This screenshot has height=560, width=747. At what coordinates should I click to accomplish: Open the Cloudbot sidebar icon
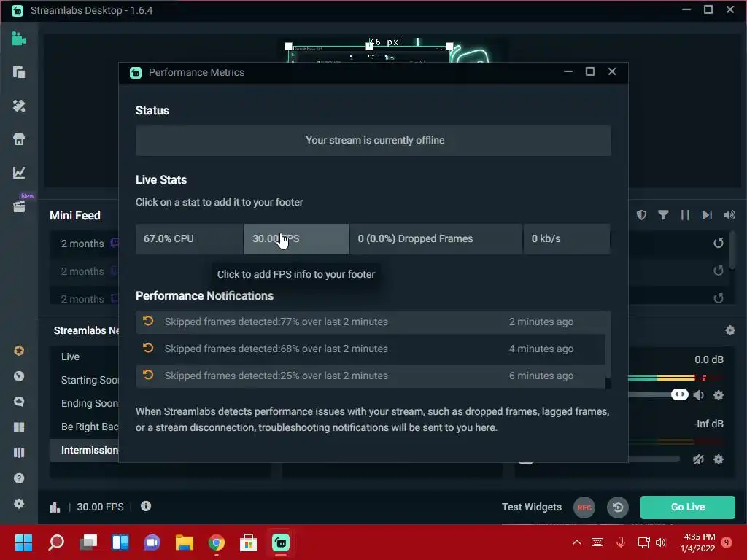pos(18,377)
